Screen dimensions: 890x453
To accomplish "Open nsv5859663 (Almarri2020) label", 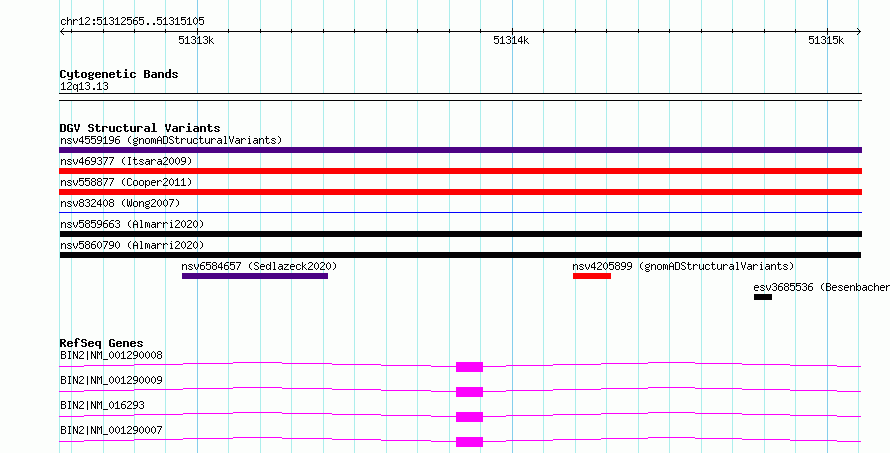I will coord(132,224).
